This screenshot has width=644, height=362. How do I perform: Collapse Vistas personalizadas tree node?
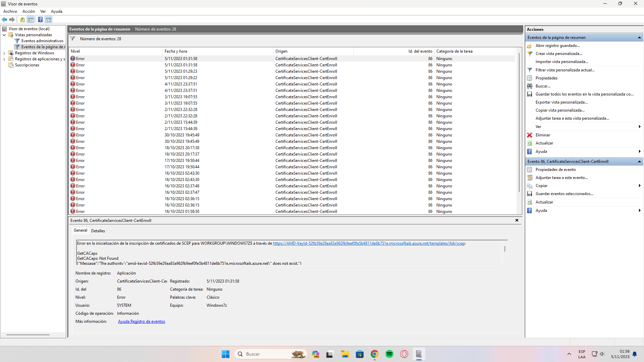(x=4, y=35)
